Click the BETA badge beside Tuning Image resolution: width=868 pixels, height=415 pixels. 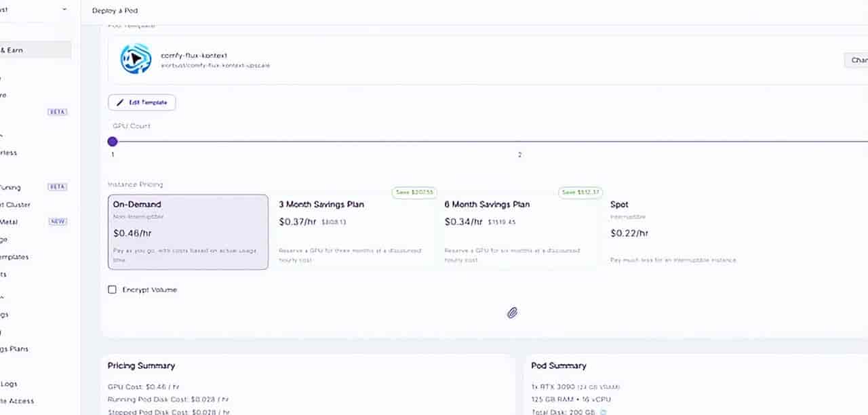tap(58, 187)
